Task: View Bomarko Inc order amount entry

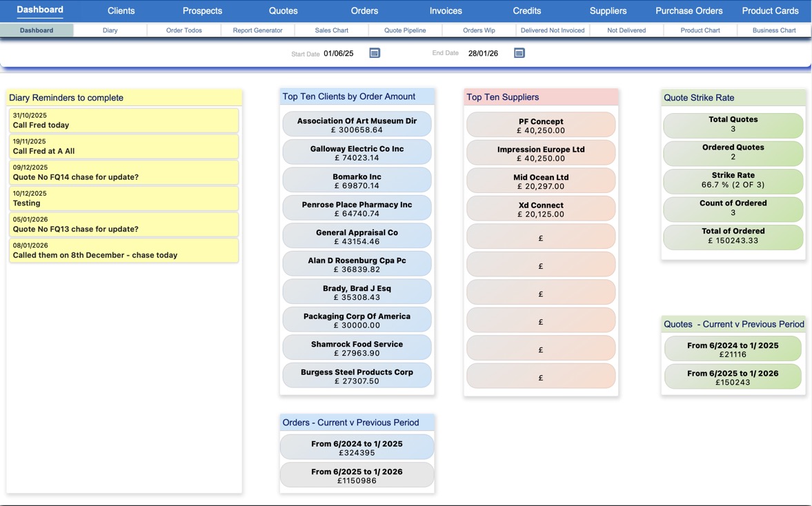Action: (x=357, y=179)
